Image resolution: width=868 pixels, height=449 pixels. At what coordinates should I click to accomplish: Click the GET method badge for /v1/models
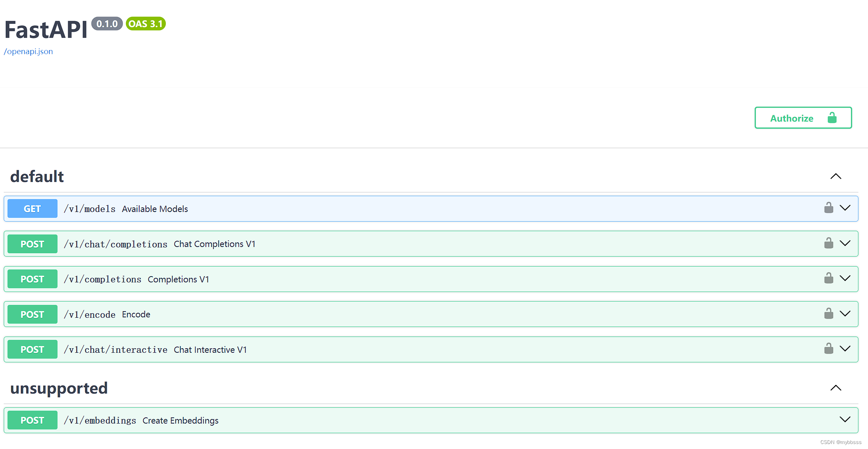pos(33,209)
